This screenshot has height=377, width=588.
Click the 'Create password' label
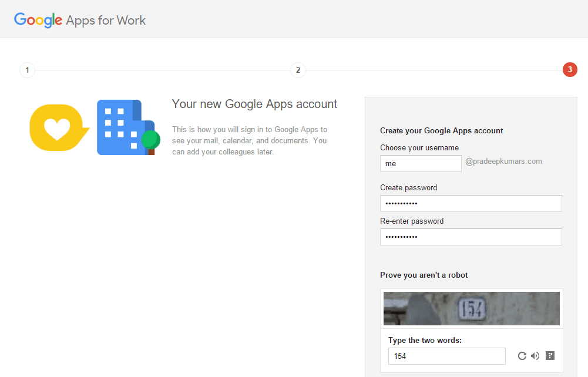coord(408,188)
